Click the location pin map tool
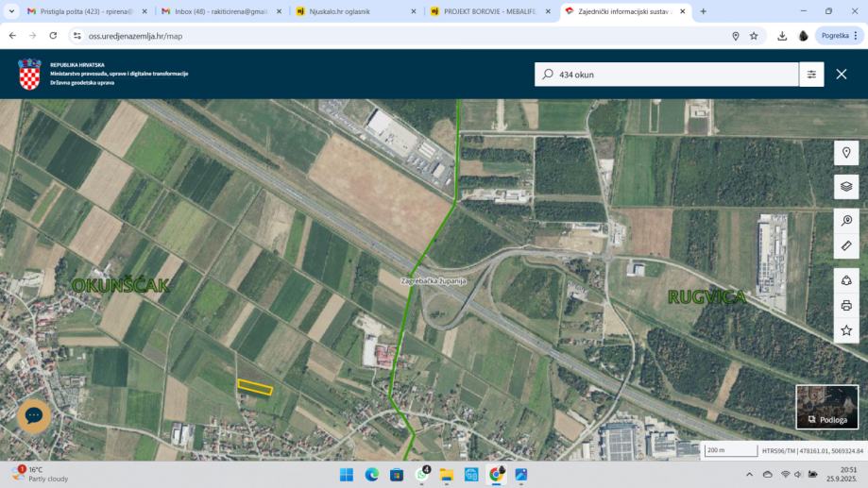The image size is (868, 488). tap(846, 153)
